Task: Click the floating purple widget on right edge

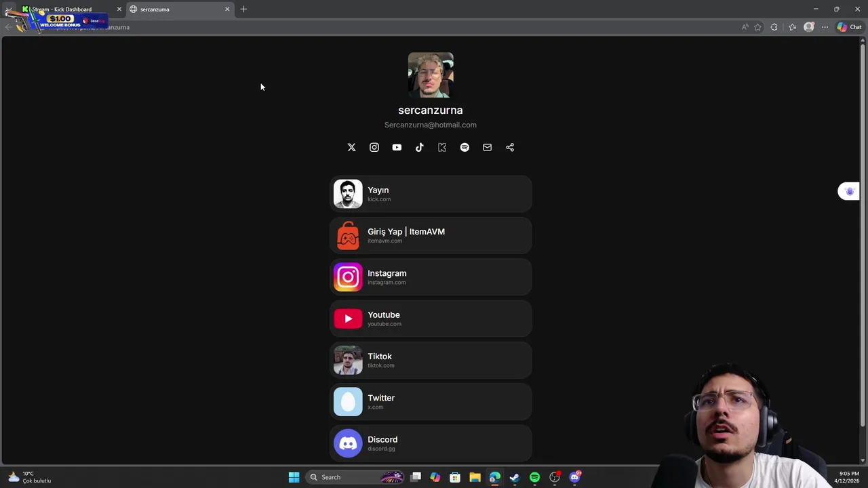Action: [x=849, y=192]
